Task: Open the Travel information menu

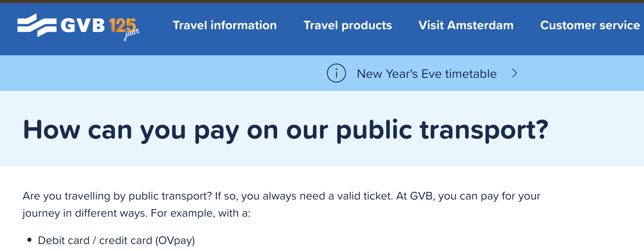Action: click(225, 25)
